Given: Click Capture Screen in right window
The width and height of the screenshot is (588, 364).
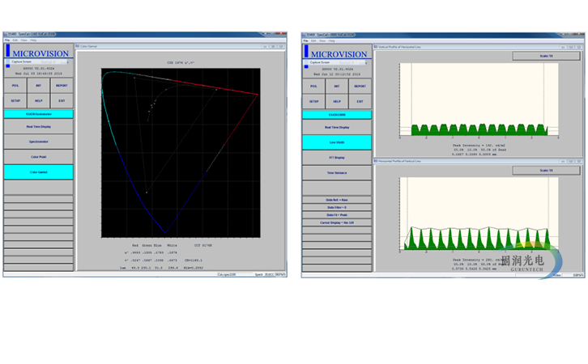Looking at the screenshot, I should click(320, 62).
